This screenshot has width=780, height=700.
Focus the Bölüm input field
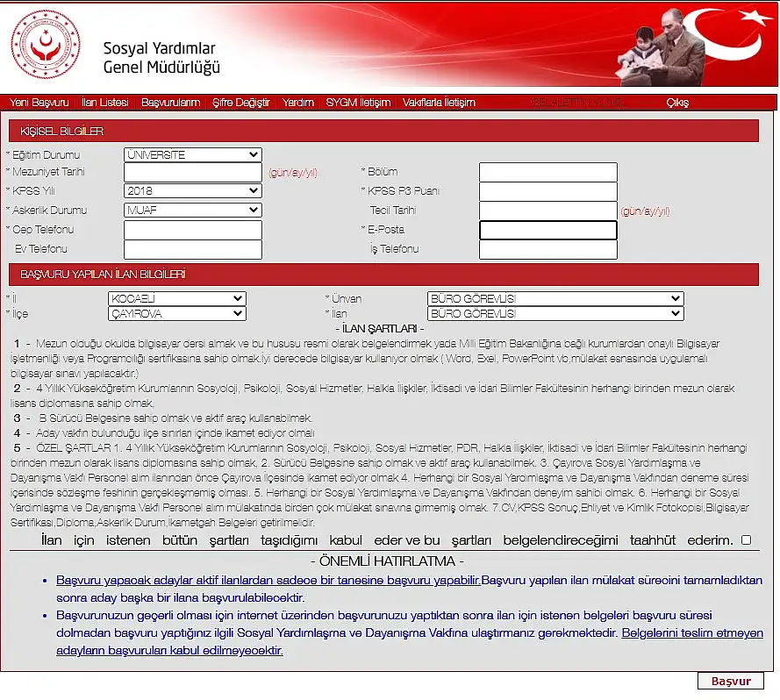[x=548, y=172]
